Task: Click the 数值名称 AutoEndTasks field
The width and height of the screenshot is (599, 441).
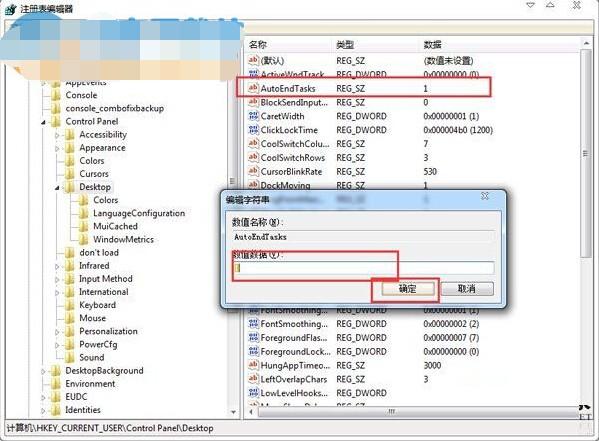Action: coord(363,237)
